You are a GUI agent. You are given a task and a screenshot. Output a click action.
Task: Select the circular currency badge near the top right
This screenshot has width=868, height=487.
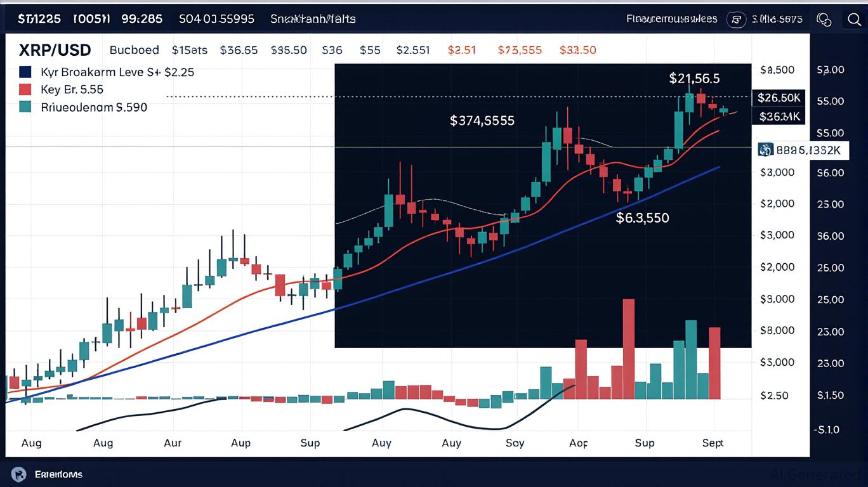click(737, 20)
